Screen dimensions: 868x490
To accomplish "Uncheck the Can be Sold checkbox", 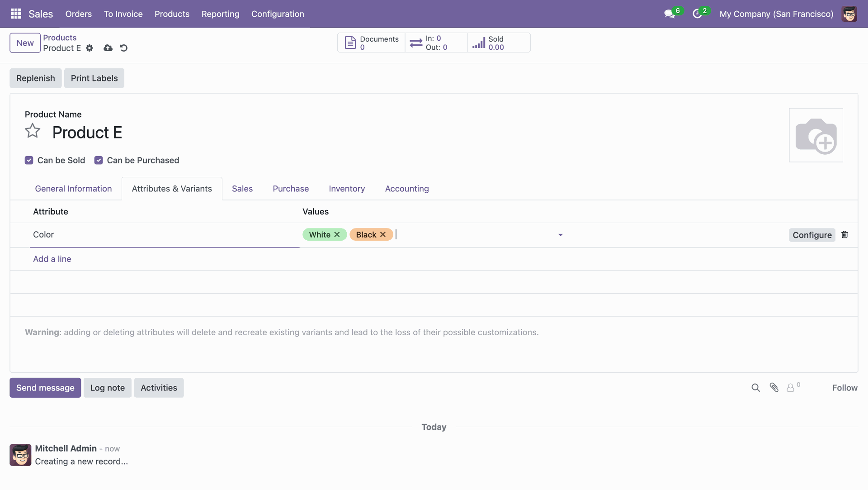I will coord(29,160).
